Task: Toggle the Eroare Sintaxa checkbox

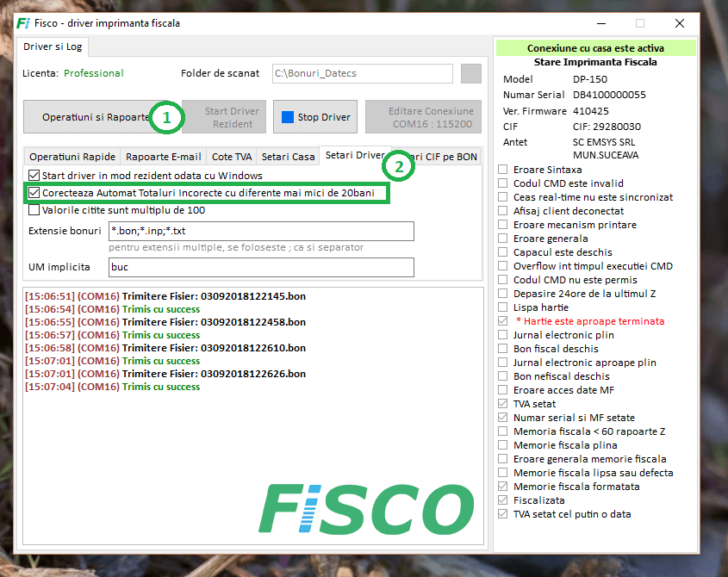Action: point(503,170)
